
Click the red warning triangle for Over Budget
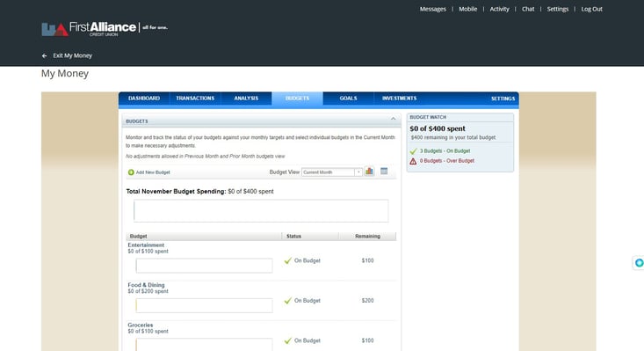click(413, 161)
